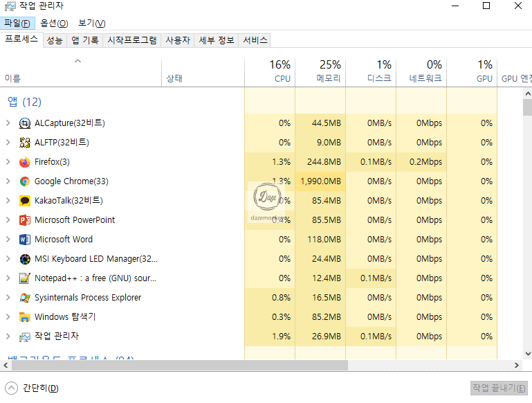The image size is (532, 403).
Task: Expand the ALCapture process row
Action: coord(8,123)
